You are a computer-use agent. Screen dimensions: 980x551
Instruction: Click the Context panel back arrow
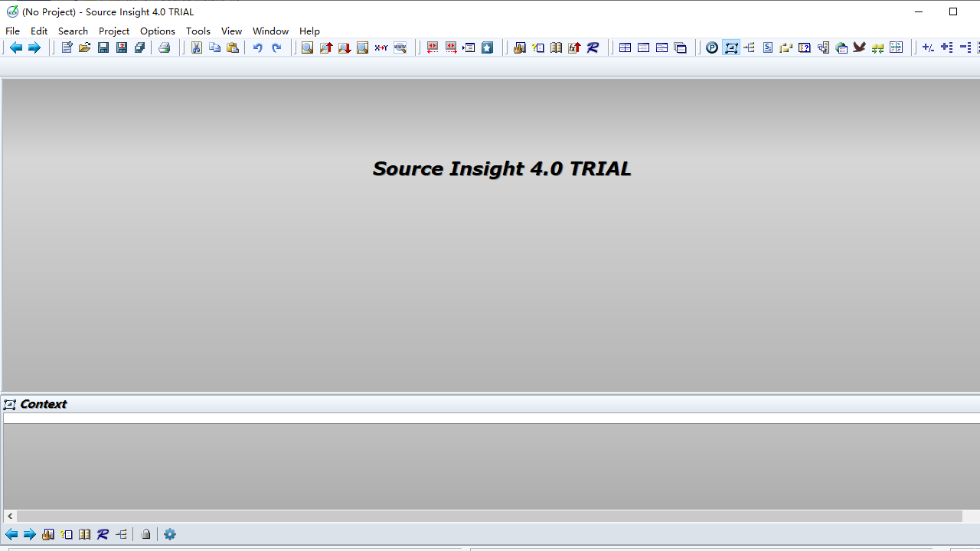11,534
